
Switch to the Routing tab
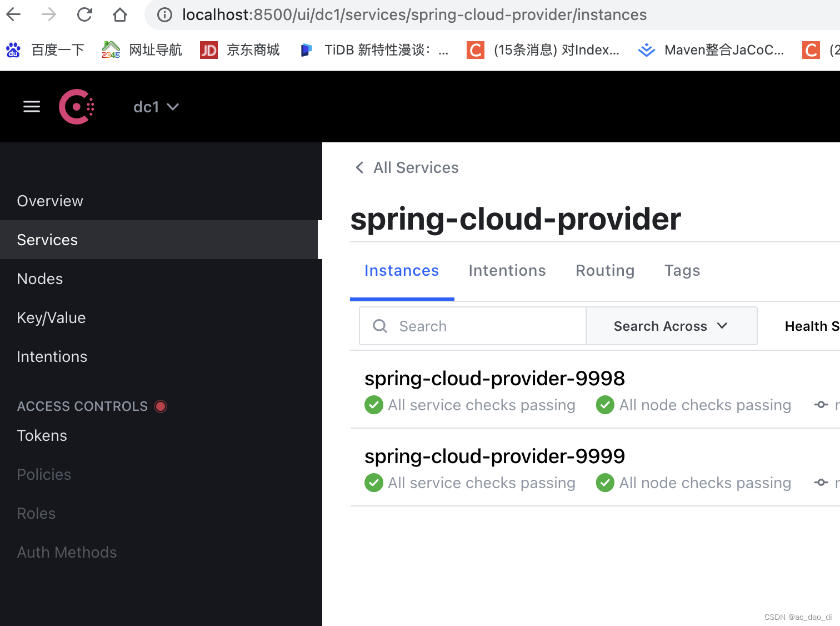[605, 271]
